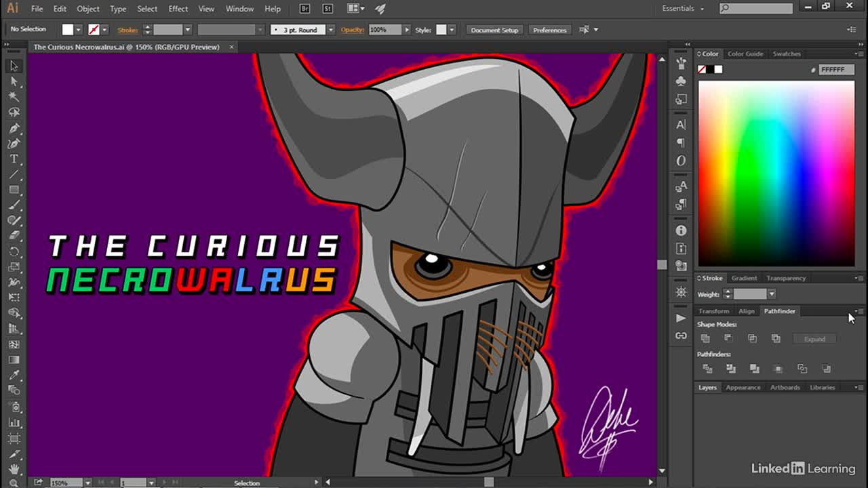Select the Rectangle tool
Screen dimensions: 868x488
(x=14, y=190)
